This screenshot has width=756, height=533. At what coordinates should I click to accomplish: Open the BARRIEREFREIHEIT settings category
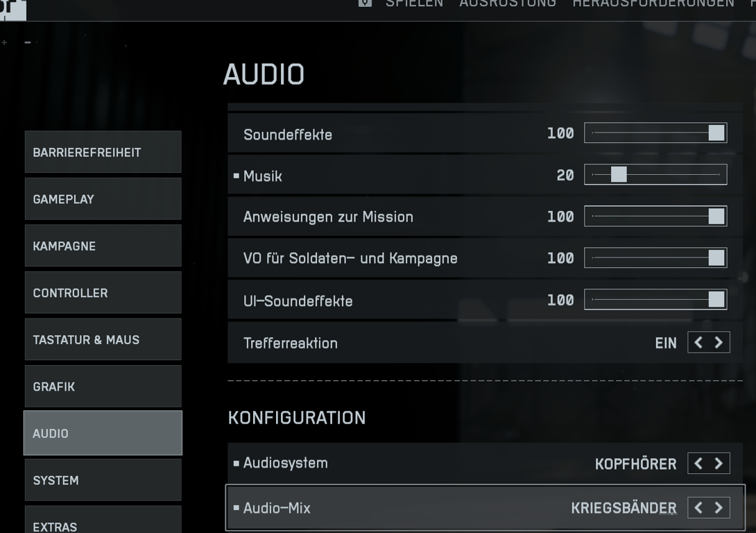(x=103, y=152)
